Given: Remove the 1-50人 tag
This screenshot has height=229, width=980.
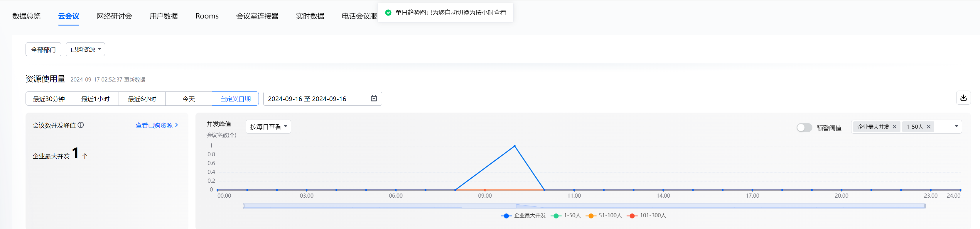Looking at the screenshot, I should [928, 127].
